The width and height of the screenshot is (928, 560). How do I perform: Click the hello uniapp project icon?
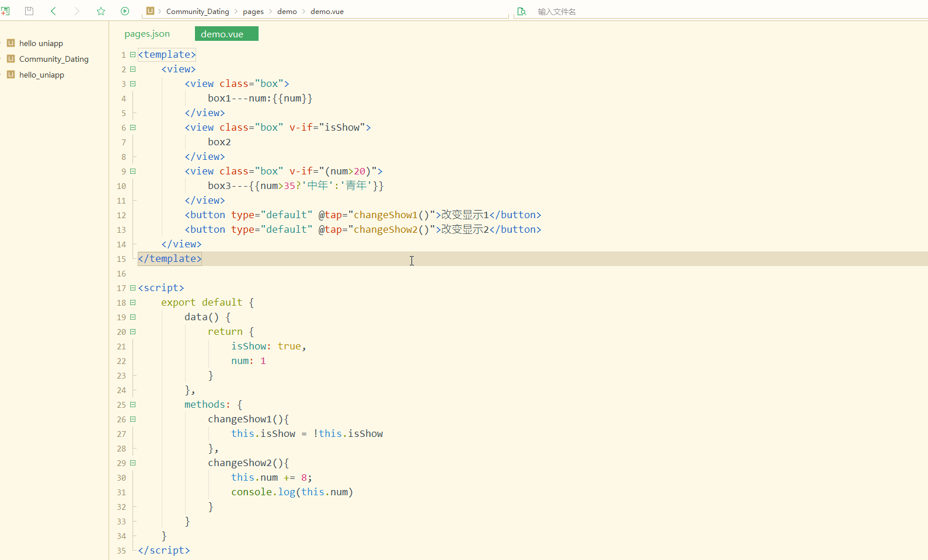[11, 43]
